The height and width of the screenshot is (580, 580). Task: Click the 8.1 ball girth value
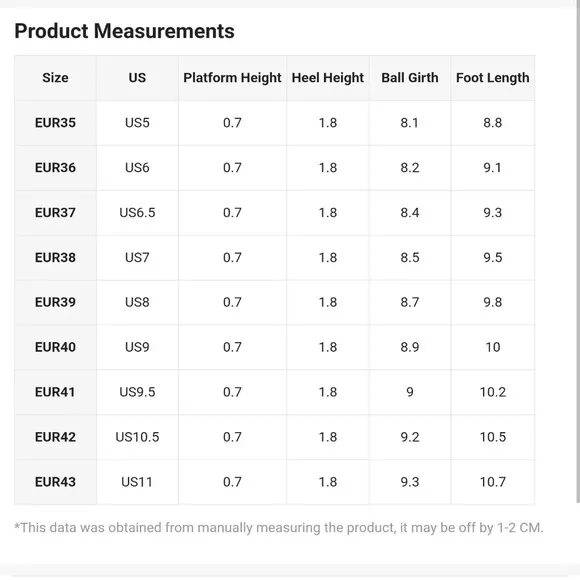(x=410, y=123)
